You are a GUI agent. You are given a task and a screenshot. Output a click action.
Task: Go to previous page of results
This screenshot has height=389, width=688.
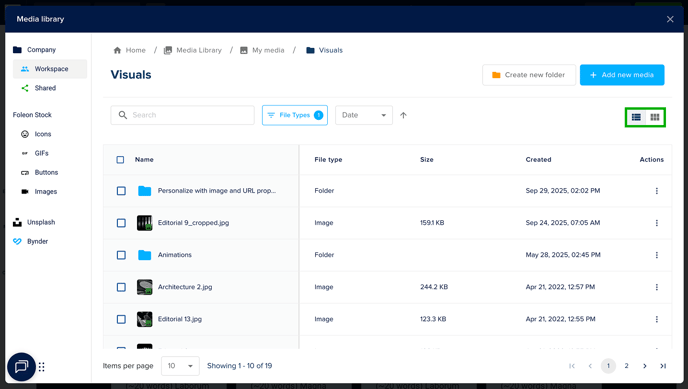pyautogui.click(x=590, y=366)
